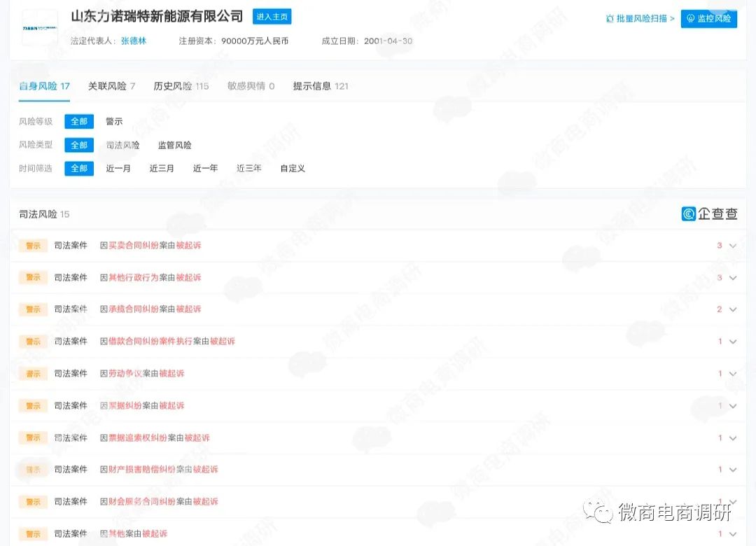Screen dimensions: 756x546
Task: Click the 微商电商调研 logo at bottom right
Action: pos(665,512)
